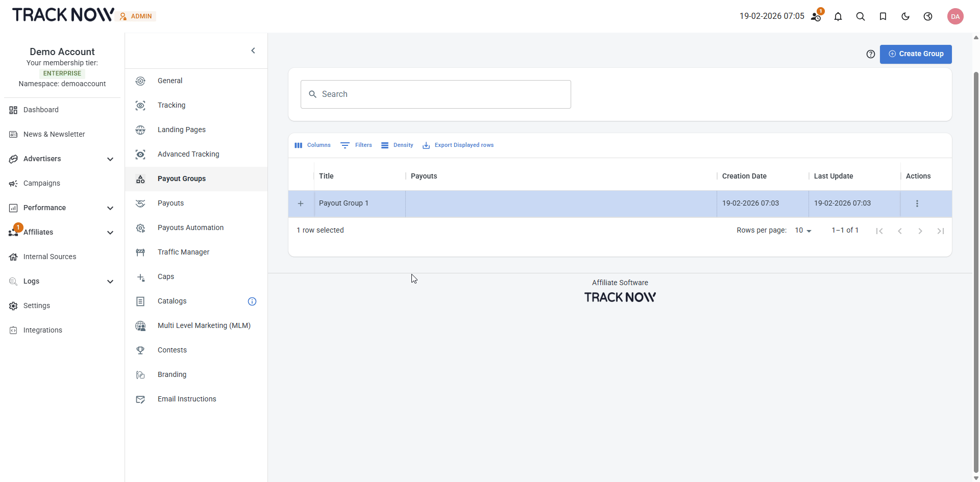Click the Create Group button
This screenshot has height=482, width=980.
coord(916,54)
